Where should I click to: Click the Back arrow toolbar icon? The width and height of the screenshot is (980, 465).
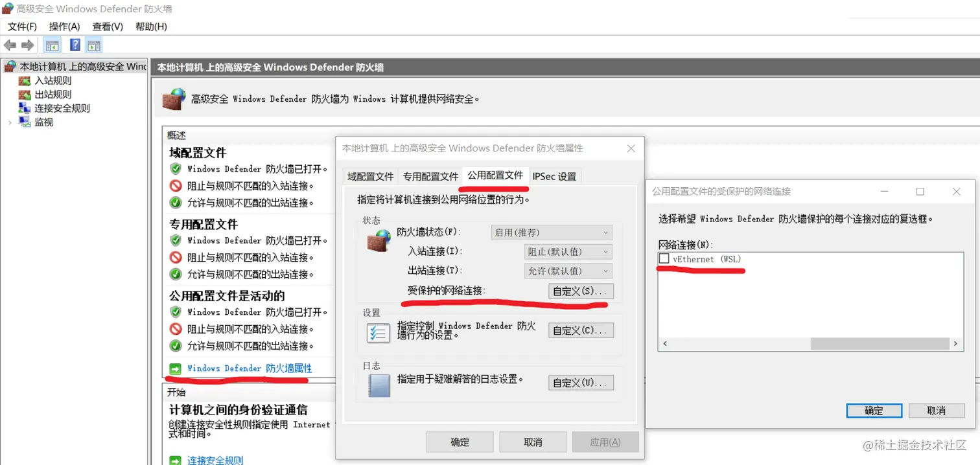tap(10, 45)
